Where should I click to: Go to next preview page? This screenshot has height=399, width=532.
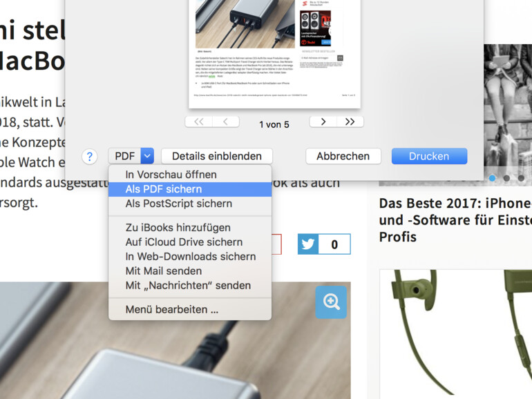323,121
